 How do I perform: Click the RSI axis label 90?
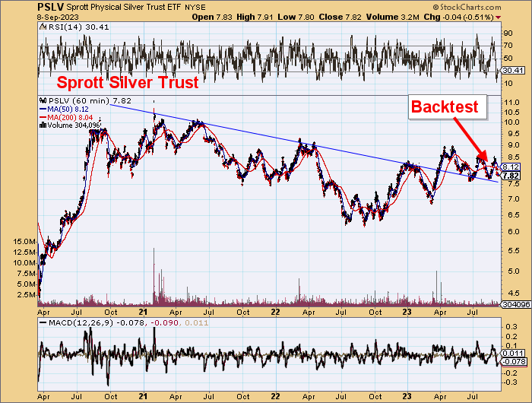pyautogui.click(x=508, y=33)
